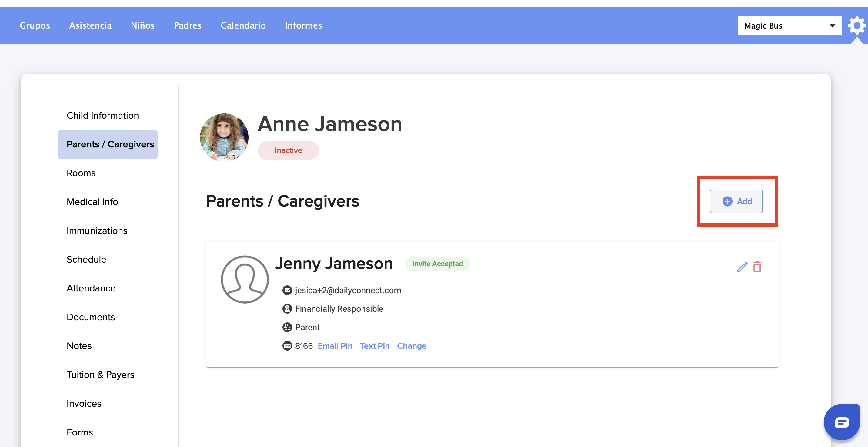Click the trash delete icon for Jenny Jameson
The image size is (868, 447).
coord(757,267)
